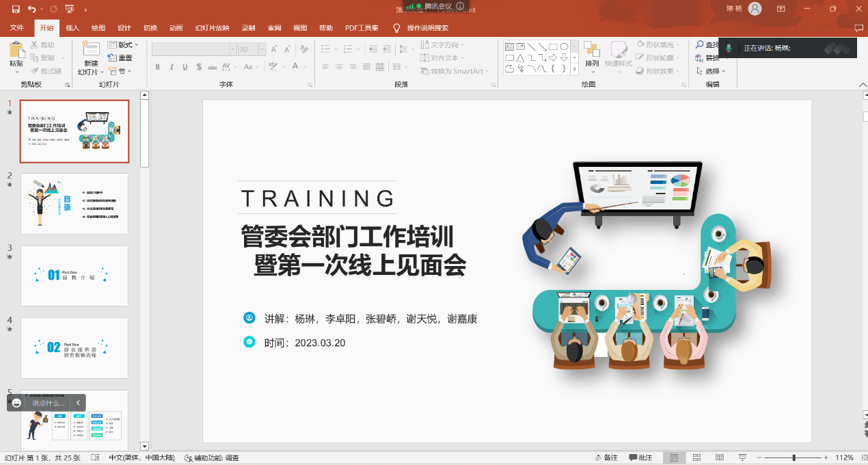Viewport: 868px width, 465px height.
Task: Select slide 3 thumbnail 自我介绍
Action: [74, 276]
